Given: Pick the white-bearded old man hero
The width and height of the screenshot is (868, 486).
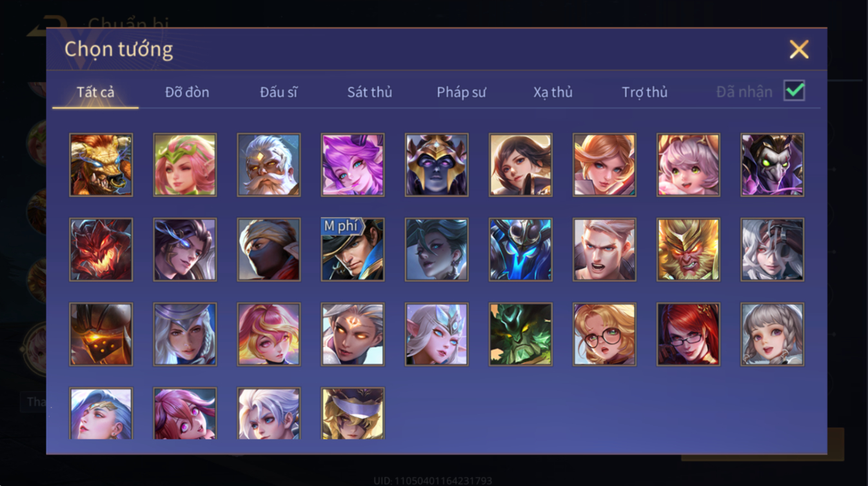Looking at the screenshot, I should click(x=269, y=165).
